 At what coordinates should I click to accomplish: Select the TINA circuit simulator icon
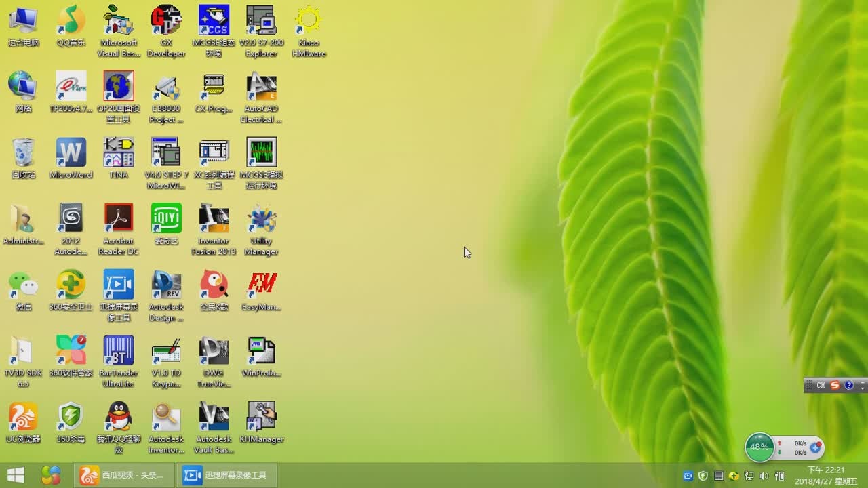point(119,159)
